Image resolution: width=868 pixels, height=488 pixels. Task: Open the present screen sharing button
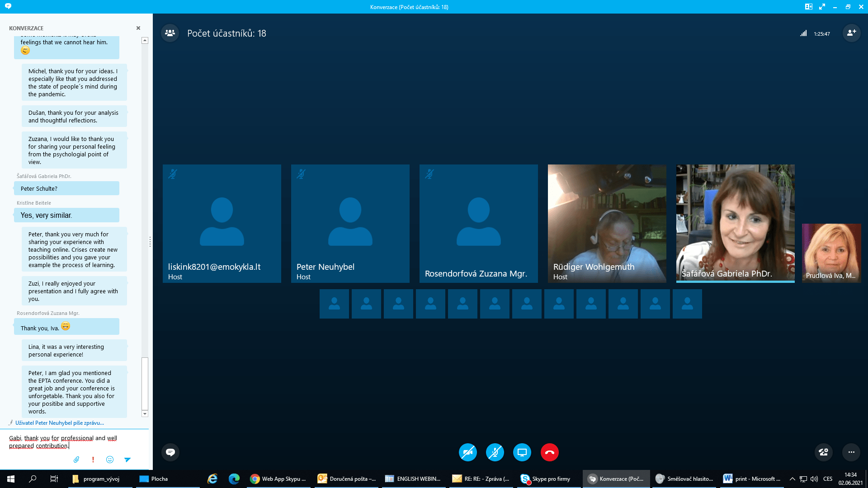(522, 452)
